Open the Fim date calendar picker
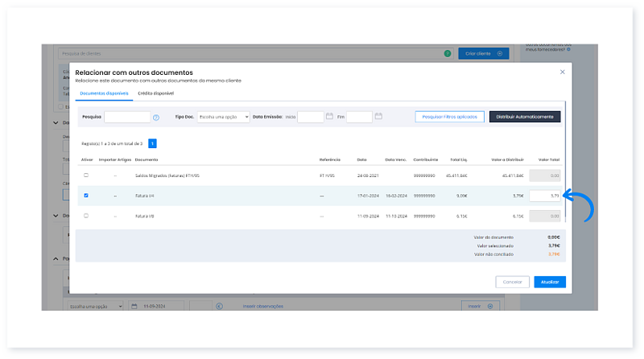This screenshot has height=359, width=644. (378, 117)
